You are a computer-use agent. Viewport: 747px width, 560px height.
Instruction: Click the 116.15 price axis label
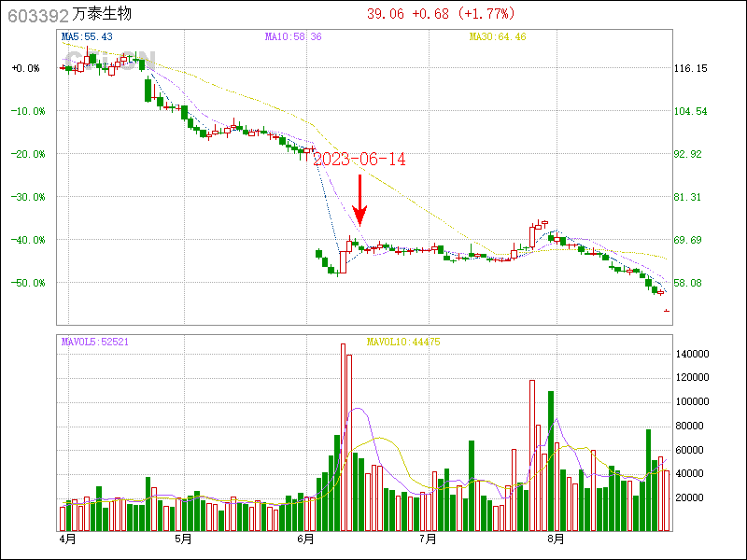(x=690, y=68)
